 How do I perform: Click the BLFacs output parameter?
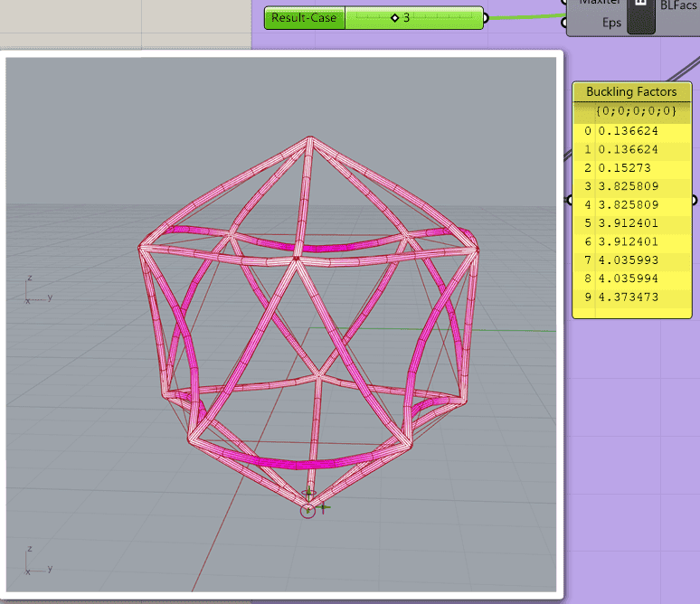pos(679,5)
